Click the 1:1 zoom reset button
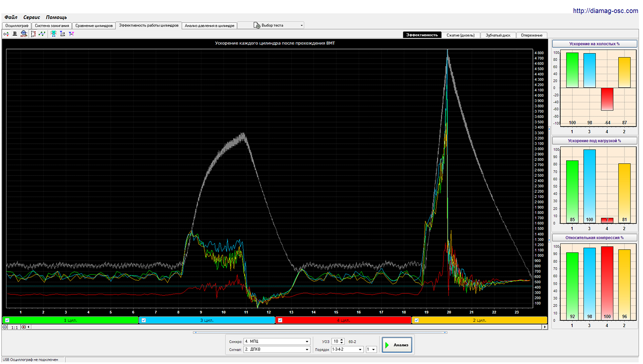Image resolution: width=643 pixels, height=364 pixels. 15,327
